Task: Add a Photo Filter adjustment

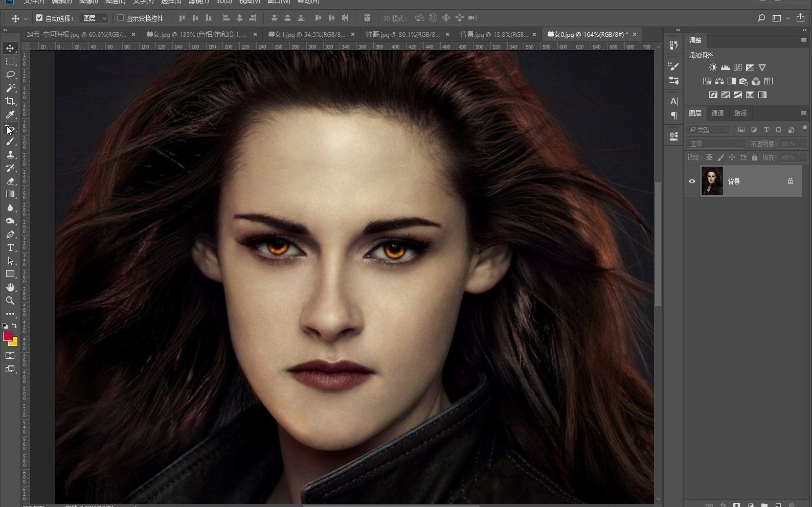Action: [744, 81]
